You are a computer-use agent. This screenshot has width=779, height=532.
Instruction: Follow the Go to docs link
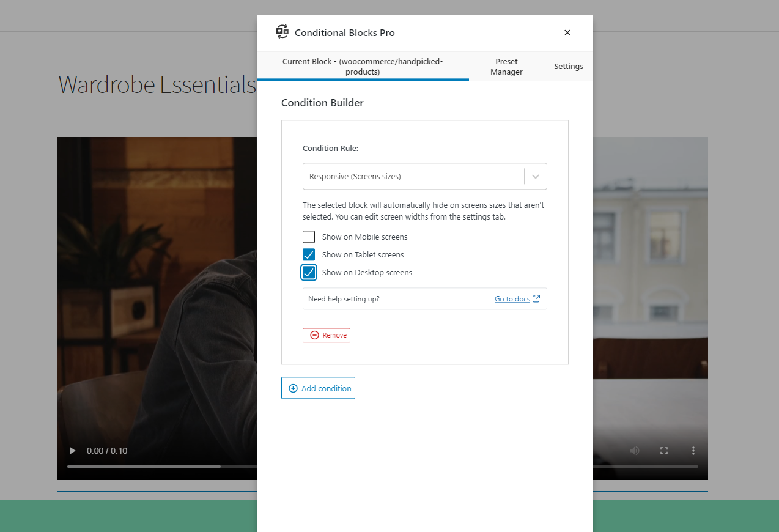512,299
